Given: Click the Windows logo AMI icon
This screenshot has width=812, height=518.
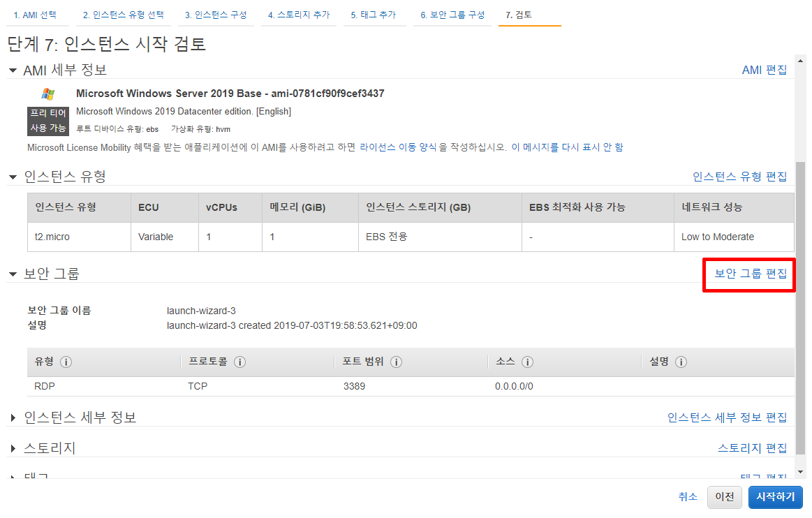Looking at the screenshot, I should point(48,94).
